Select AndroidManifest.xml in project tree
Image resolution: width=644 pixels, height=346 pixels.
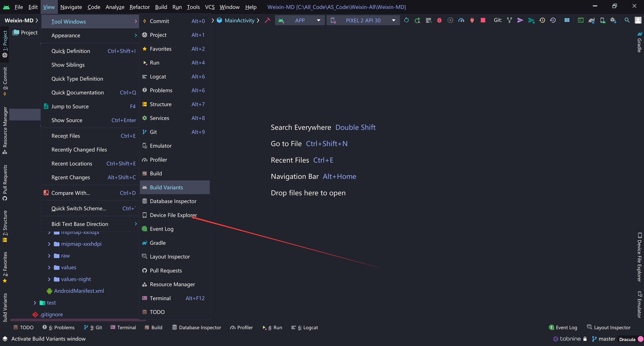pyautogui.click(x=79, y=291)
